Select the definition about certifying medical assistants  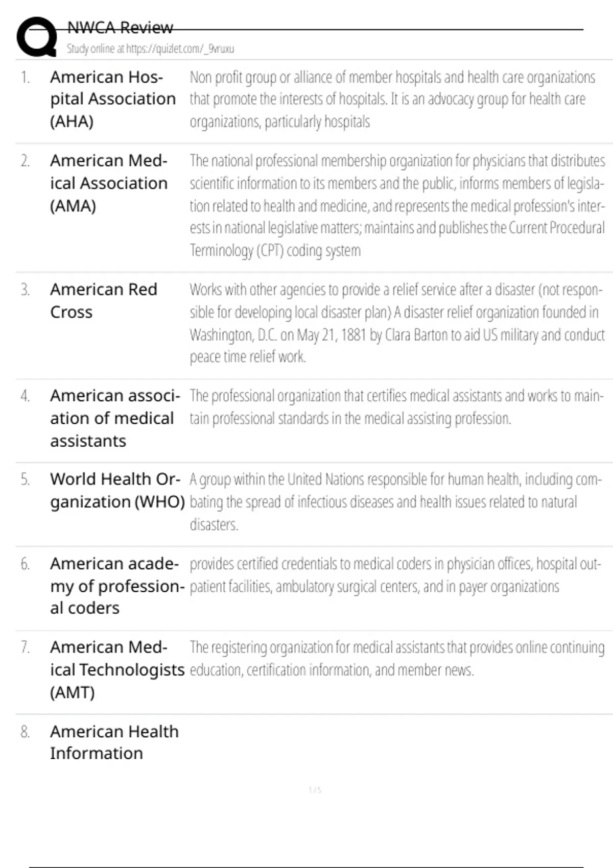(x=396, y=407)
